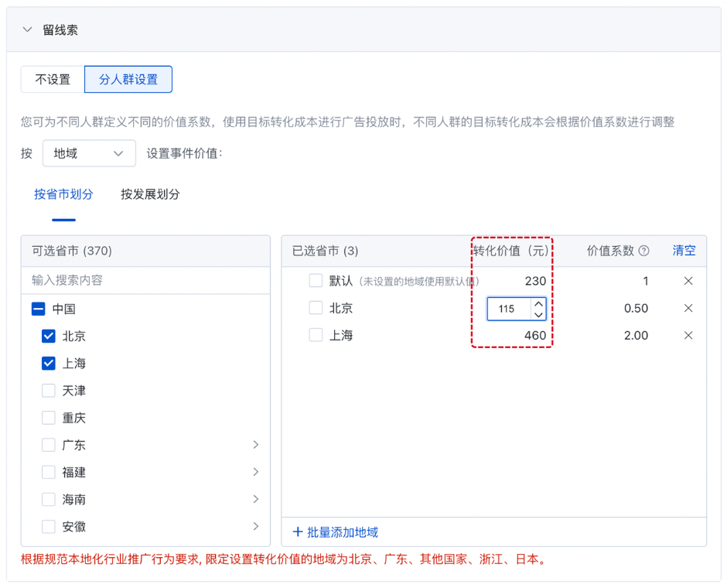Toggle the 中国 parent checkbox
Viewport: 727px width, 588px height.
[x=39, y=309]
